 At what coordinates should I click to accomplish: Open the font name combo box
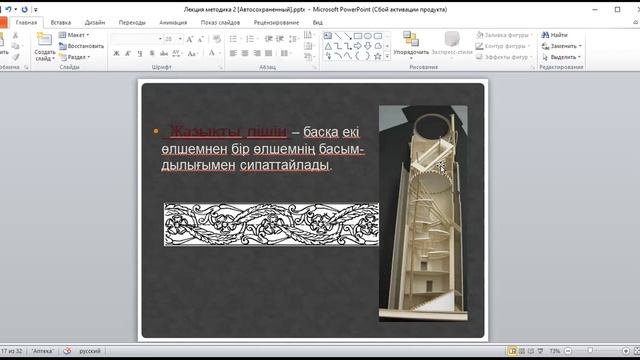[x=137, y=39]
